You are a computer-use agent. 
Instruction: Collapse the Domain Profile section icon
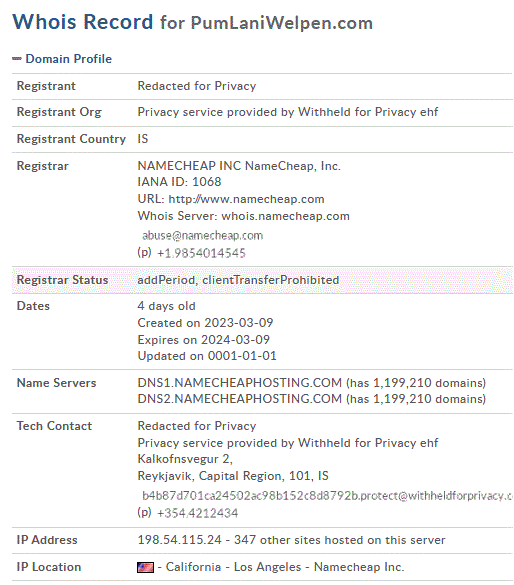[x=16, y=59]
